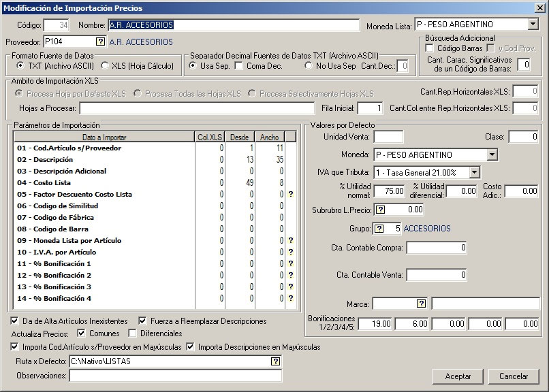The image size is (549, 392).
Task: Click help mark on % Bonificación 4 row
Action: 291,298
